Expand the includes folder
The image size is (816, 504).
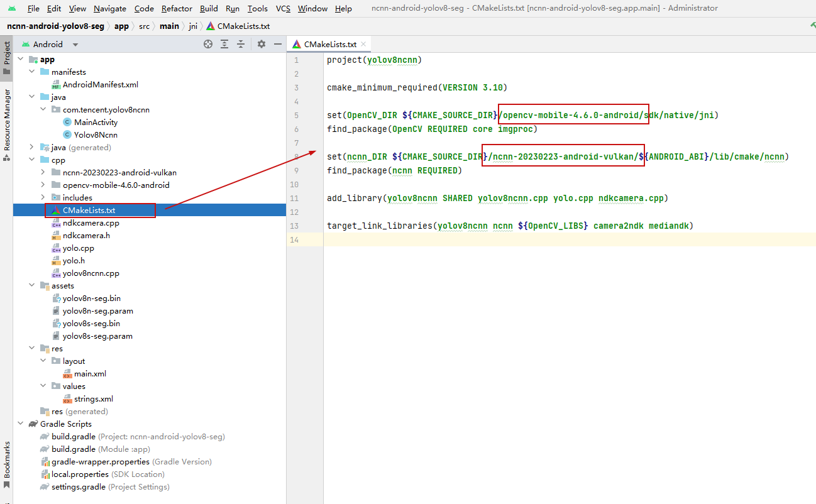pyautogui.click(x=43, y=197)
